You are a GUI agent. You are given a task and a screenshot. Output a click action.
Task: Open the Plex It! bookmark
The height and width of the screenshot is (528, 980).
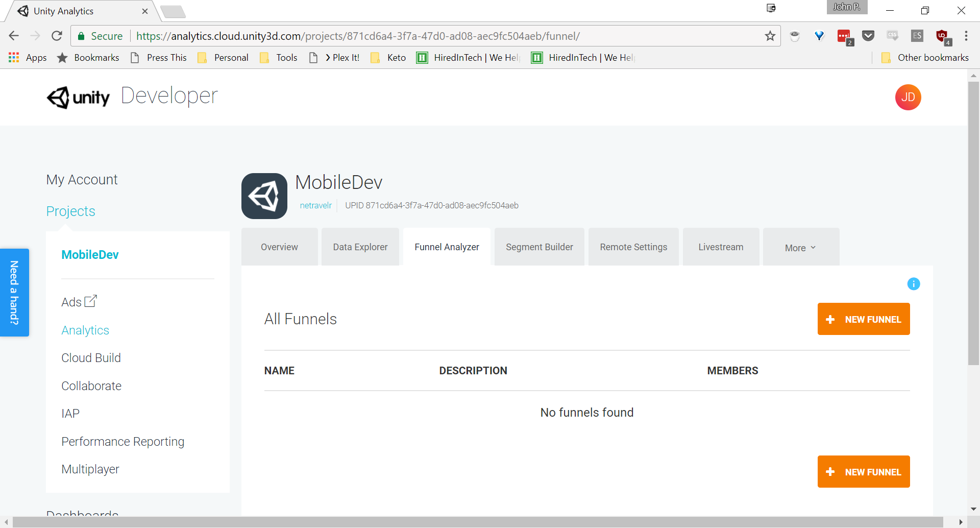(x=334, y=58)
